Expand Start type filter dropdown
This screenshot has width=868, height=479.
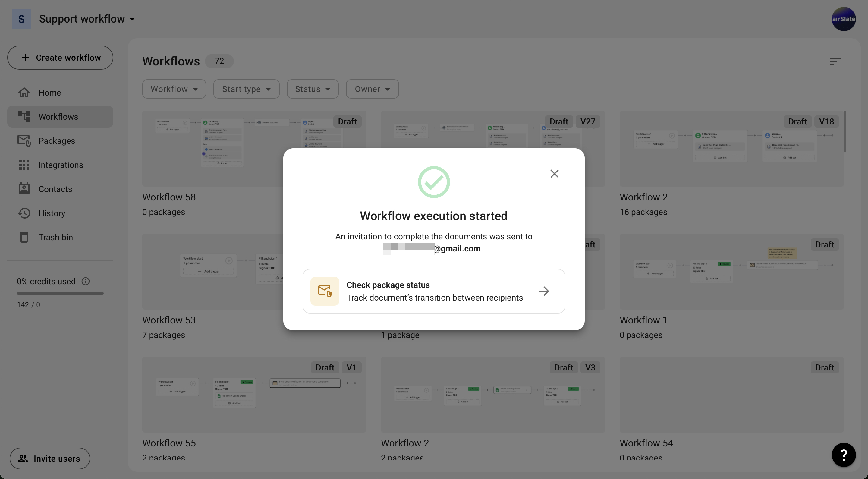click(x=246, y=89)
